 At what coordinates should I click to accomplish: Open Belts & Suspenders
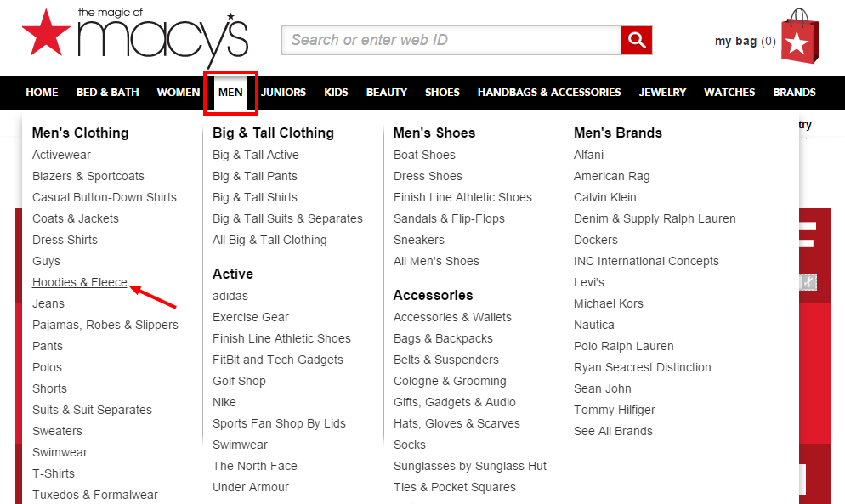point(446,360)
